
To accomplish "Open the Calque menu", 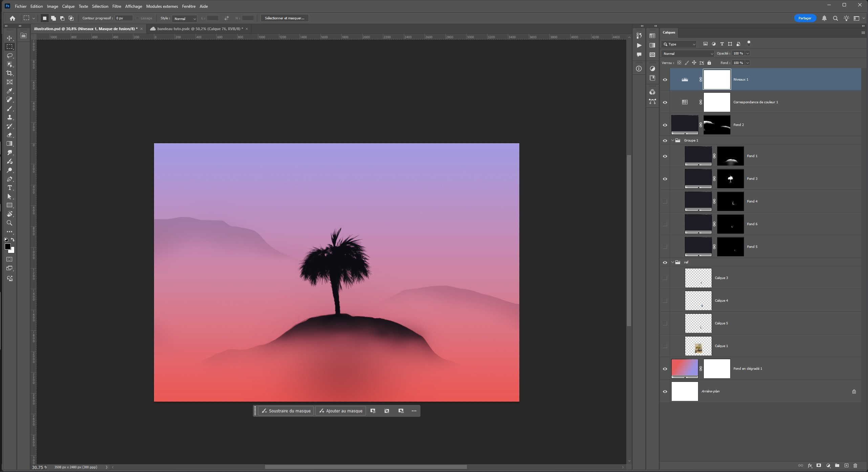I will tap(68, 6).
